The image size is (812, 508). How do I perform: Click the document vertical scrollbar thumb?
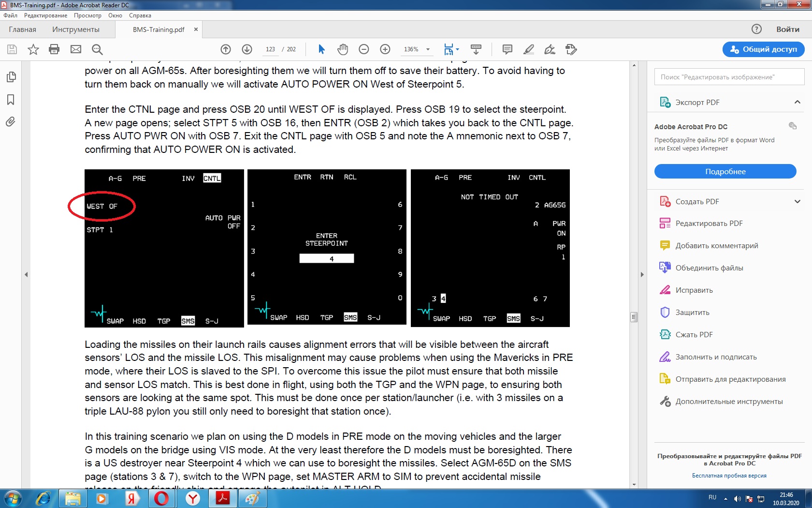click(x=634, y=317)
